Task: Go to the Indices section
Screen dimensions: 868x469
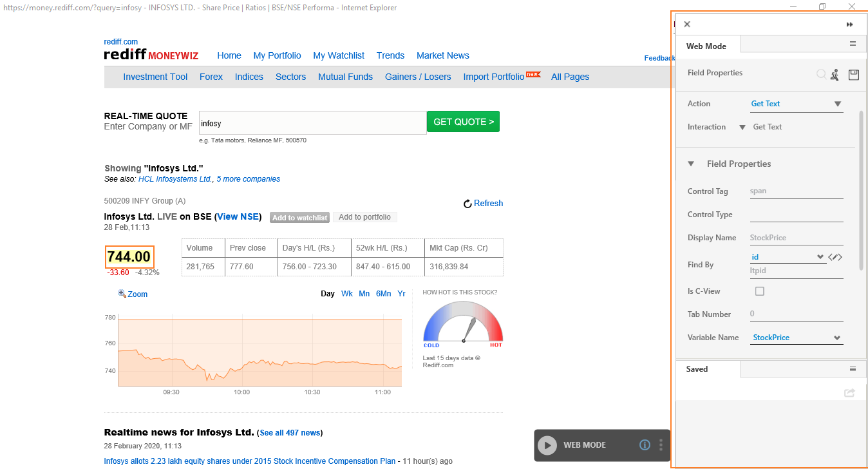Action: [x=249, y=77]
